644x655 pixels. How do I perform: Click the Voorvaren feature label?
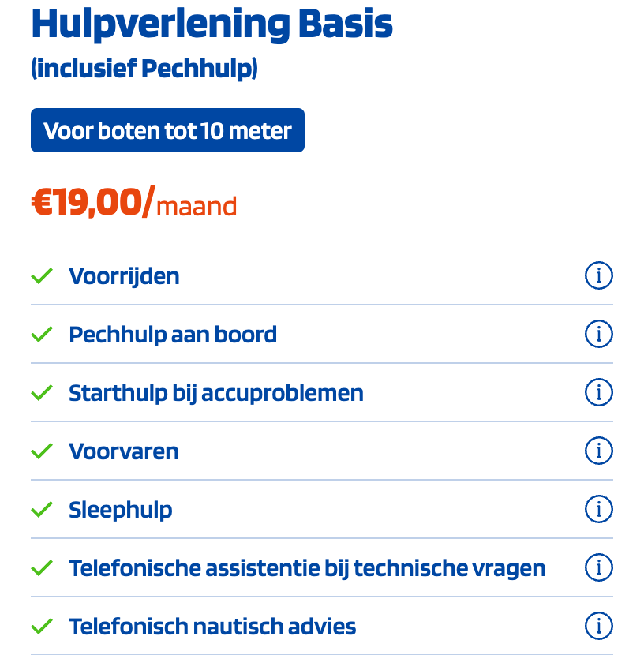(x=124, y=451)
